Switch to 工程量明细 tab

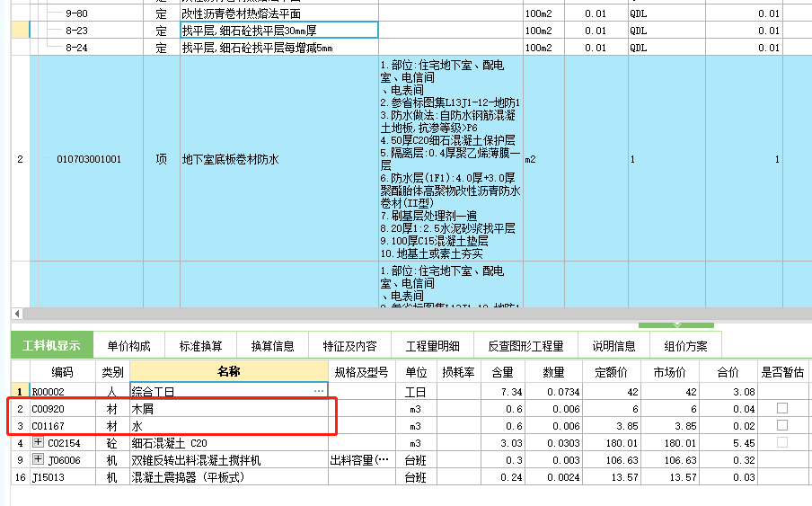pyautogui.click(x=432, y=345)
